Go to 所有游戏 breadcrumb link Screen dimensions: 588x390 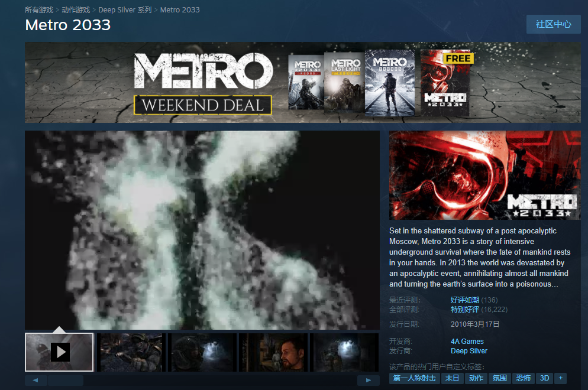click(39, 9)
